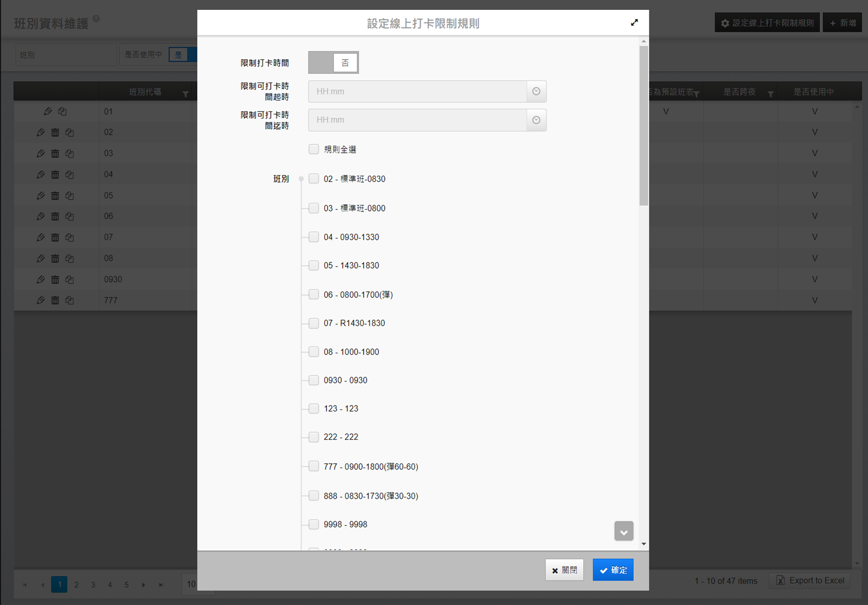Open time picker for 限制可打卡時間迄時
Image resolution: width=868 pixels, height=605 pixels.
pos(536,120)
